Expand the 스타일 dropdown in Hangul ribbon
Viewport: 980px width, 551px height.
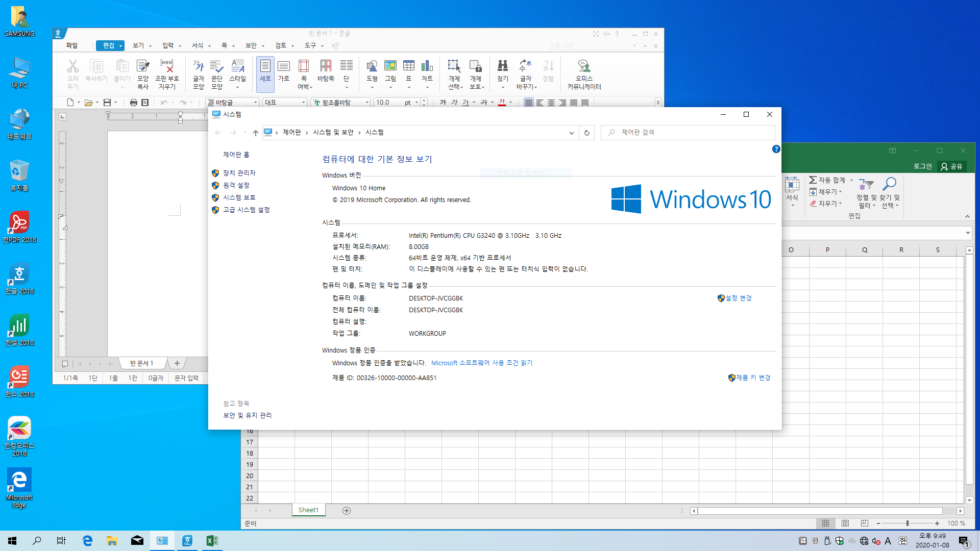pyautogui.click(x=238, y=87)
